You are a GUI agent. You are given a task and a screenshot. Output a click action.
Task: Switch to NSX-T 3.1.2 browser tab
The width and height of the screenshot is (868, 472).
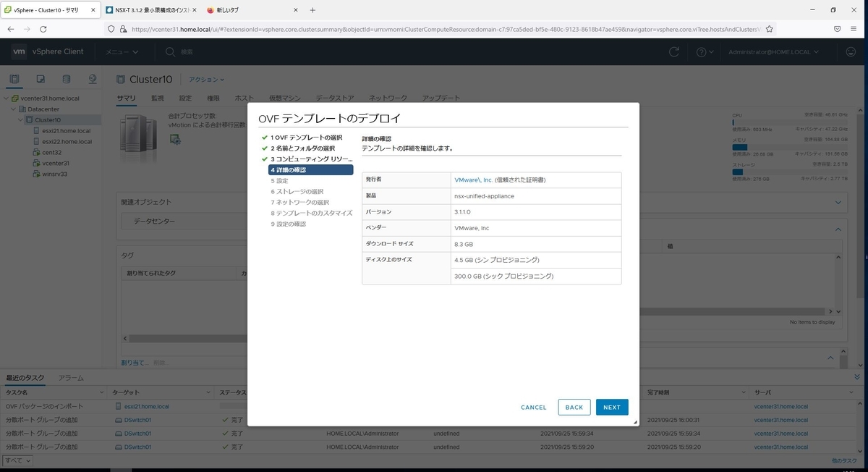150,10
